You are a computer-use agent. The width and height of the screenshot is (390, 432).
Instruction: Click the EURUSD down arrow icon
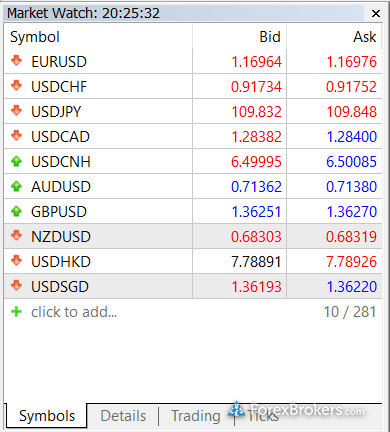[x=16, y=61]
